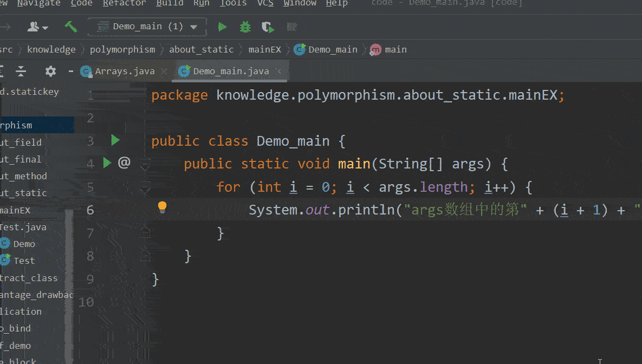The height and width of the screenshot is (364, 642).
Task: Click the @ annotation gutter icon
Action: (124, 162)
